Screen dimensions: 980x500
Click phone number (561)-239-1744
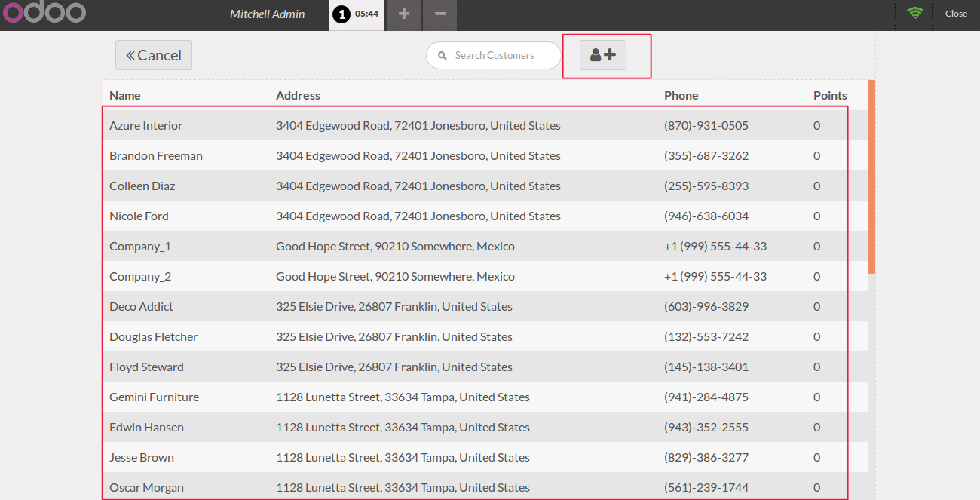706,487
